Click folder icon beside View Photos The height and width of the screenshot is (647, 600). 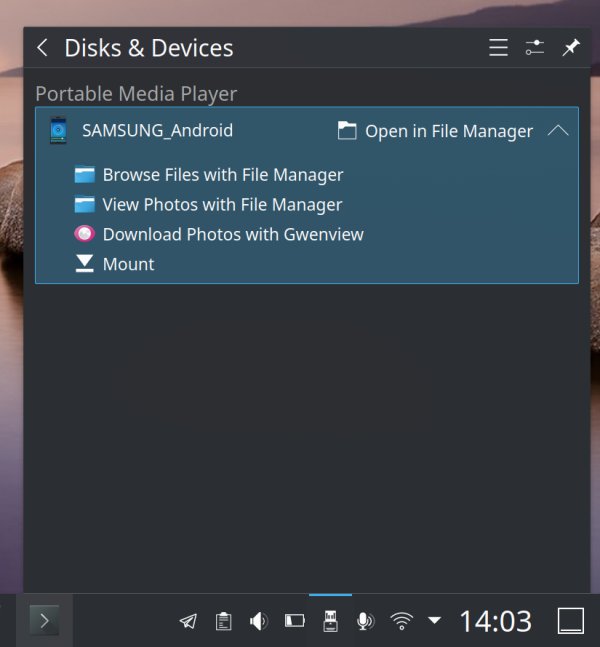point(85,204)
